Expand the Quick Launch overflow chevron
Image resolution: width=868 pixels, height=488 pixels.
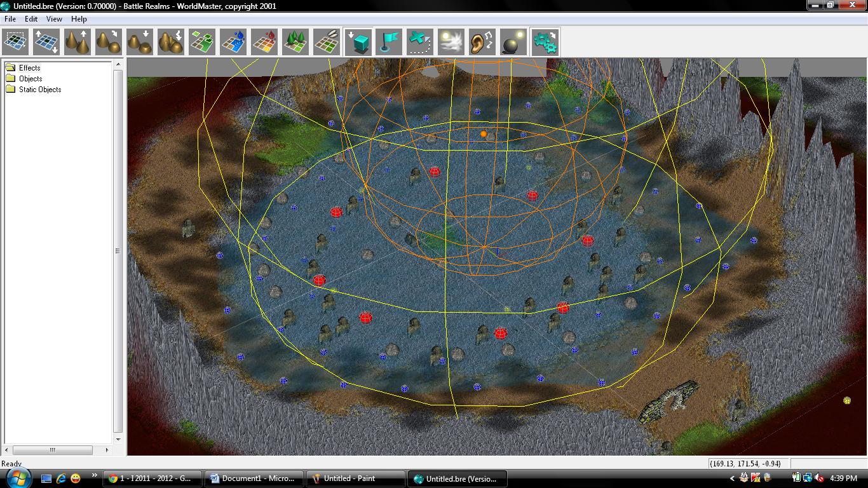coord(95,475)
